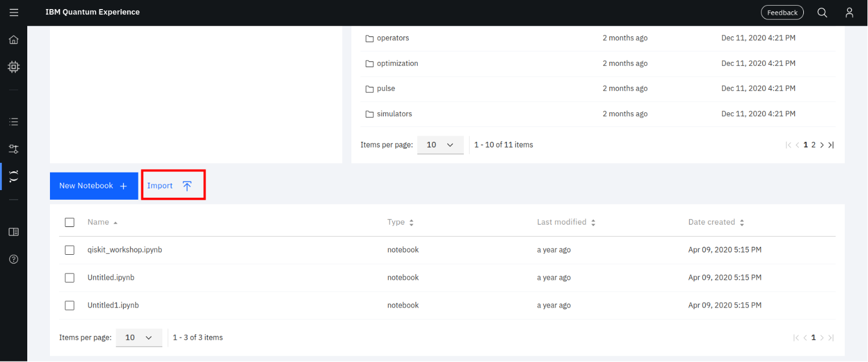Click next-page arrow in notebooks pagination
The image size is (868, 362).
pos(822,338)
